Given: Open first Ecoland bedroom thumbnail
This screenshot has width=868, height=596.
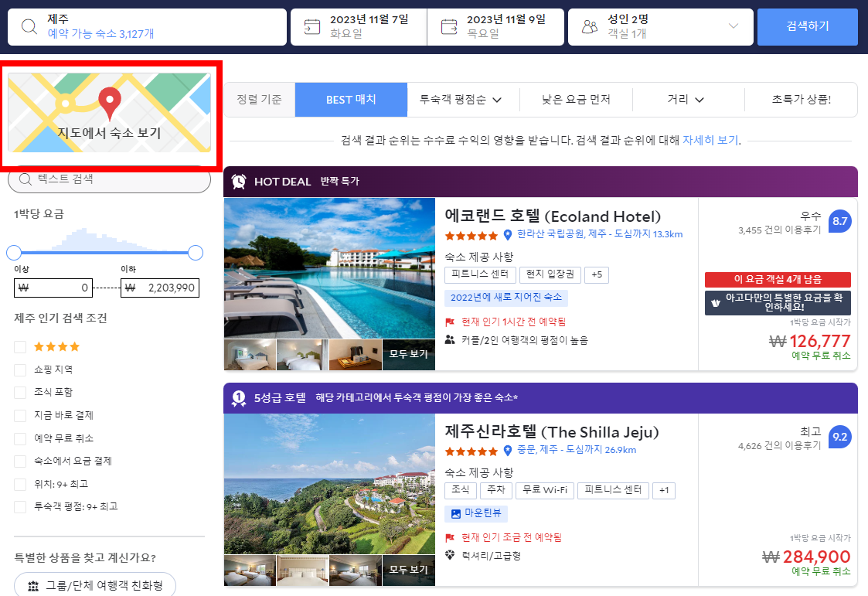Looking at the screenshot, I should 250,355.
